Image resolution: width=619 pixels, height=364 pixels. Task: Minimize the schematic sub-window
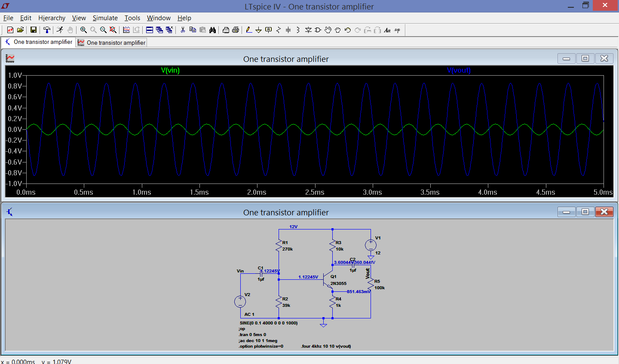566,212
